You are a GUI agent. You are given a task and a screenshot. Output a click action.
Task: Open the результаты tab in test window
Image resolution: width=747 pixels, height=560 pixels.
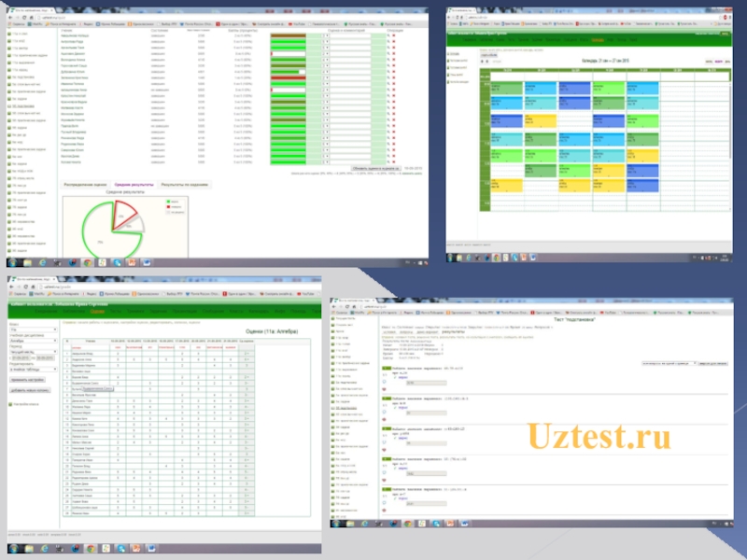[453, 331]
